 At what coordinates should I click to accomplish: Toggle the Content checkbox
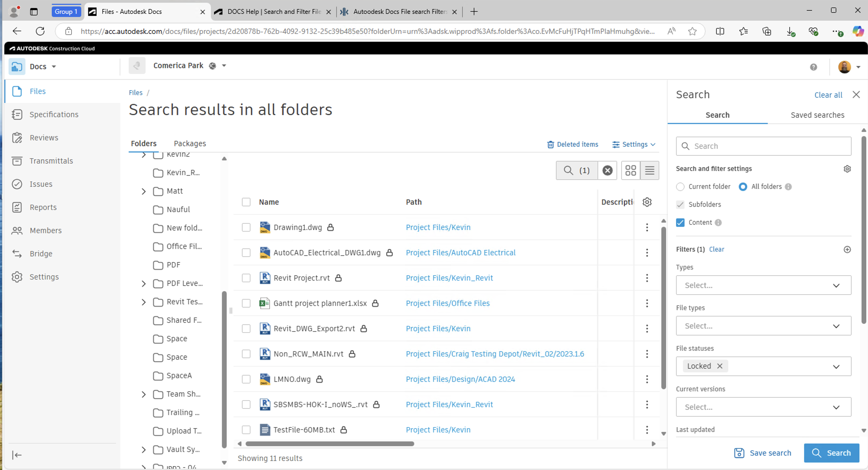(680, 223)
